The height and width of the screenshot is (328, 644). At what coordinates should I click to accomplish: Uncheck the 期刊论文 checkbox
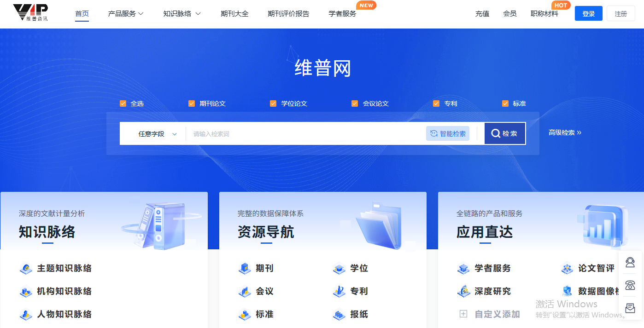click(192, 104)
